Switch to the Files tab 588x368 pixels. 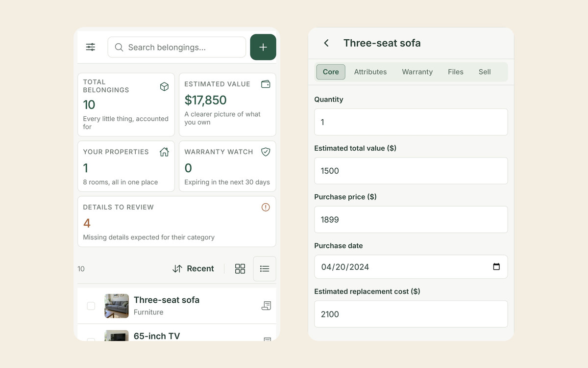(456, 72)
